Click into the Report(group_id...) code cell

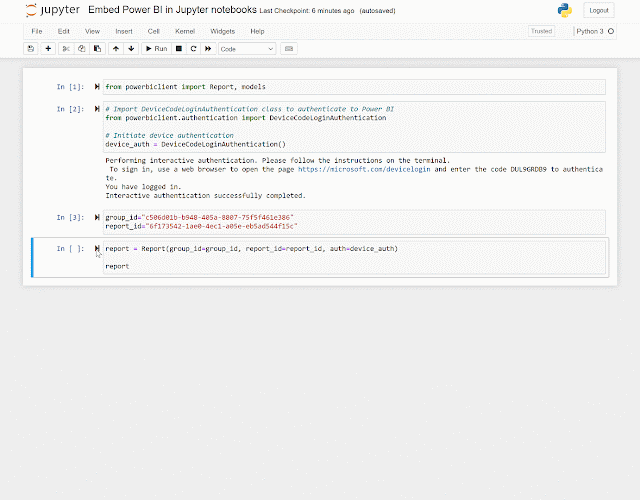point(354,258)
